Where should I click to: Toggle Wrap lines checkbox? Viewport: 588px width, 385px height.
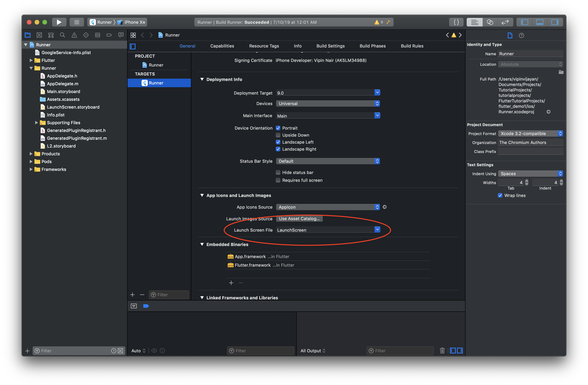(500, 195)
